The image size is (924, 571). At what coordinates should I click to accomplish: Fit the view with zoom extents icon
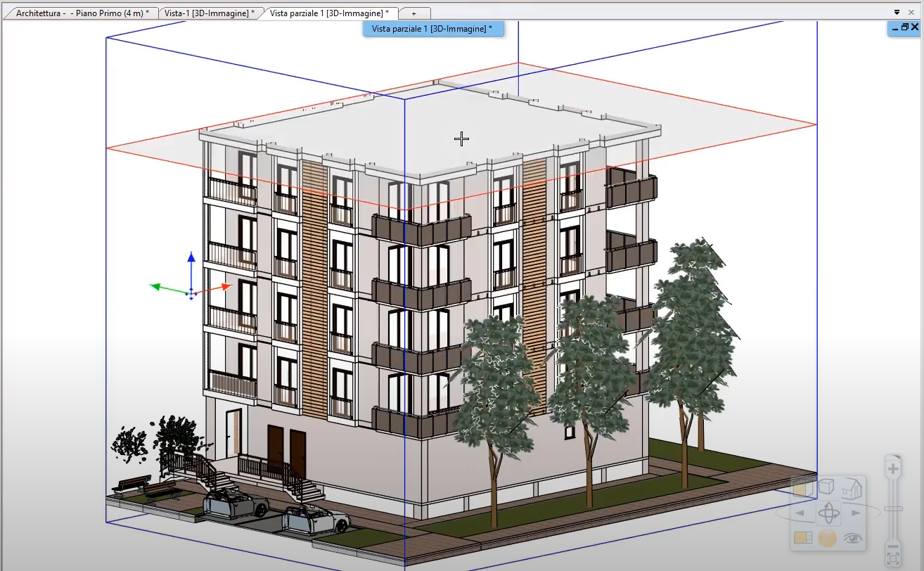point(893,559)
